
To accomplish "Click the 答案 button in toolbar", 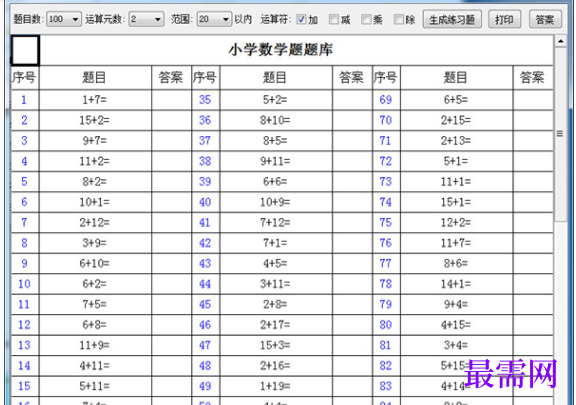I will point(545,19).
